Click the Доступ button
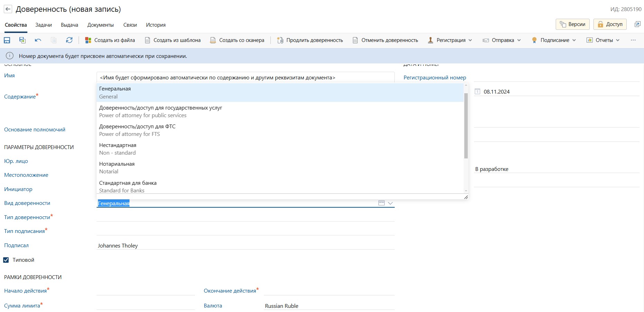This screenshot has height=312, width=644. click(610, 24)
